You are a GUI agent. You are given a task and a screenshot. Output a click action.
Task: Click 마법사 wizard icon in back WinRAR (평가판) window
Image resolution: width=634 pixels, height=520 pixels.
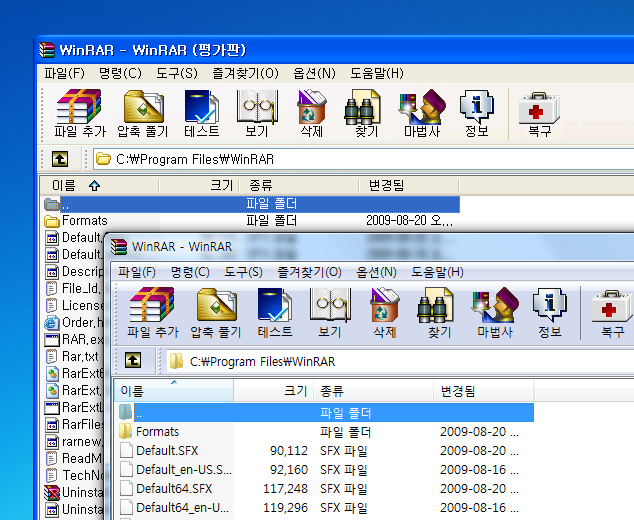(x=422, y=107)
